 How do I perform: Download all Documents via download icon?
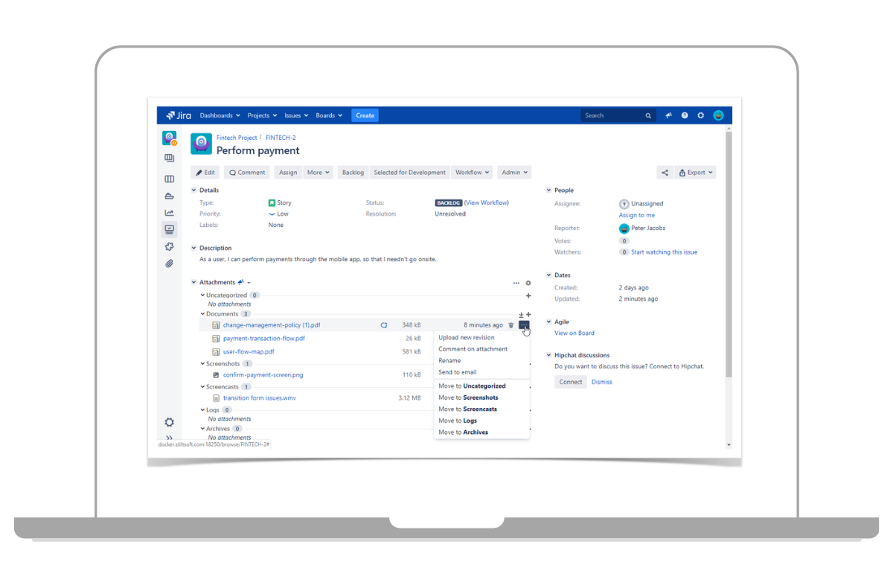tap(521, 315)
